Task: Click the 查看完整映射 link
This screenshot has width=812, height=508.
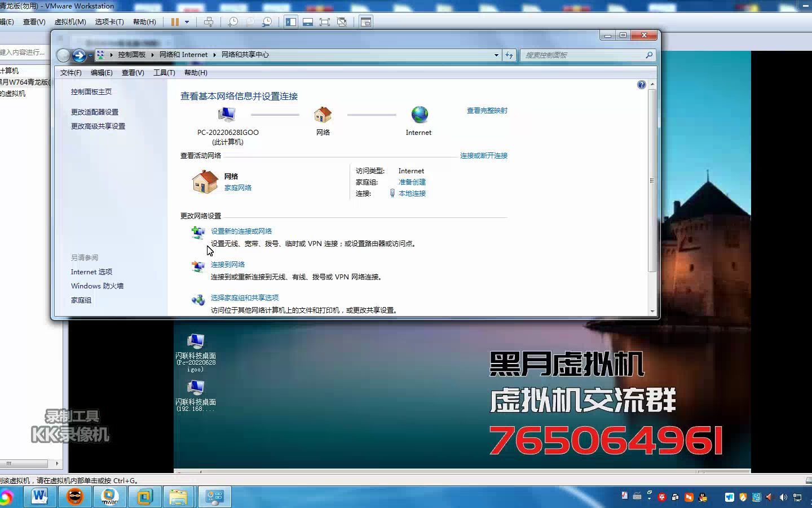Action: pyautogui.click(x=486, y=111)
